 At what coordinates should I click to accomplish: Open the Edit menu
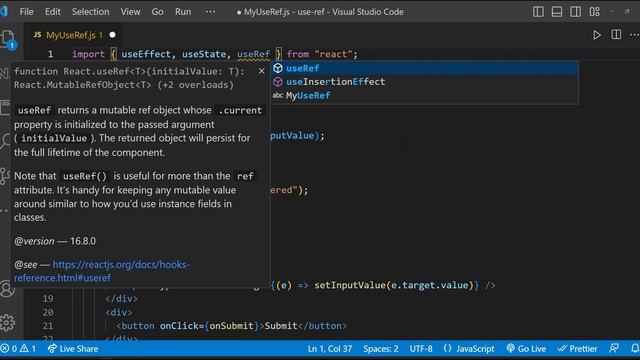[x=53, y=12]
